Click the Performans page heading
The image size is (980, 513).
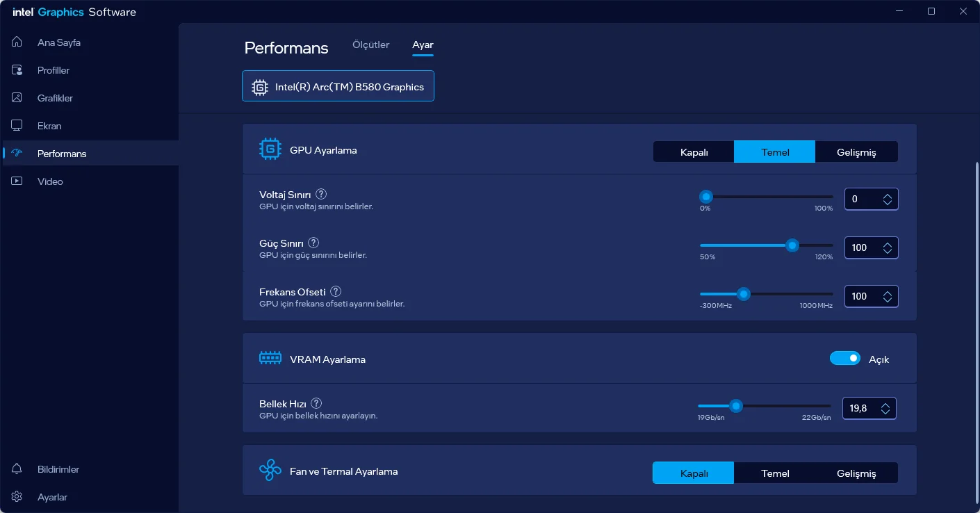tap(286, 48)
